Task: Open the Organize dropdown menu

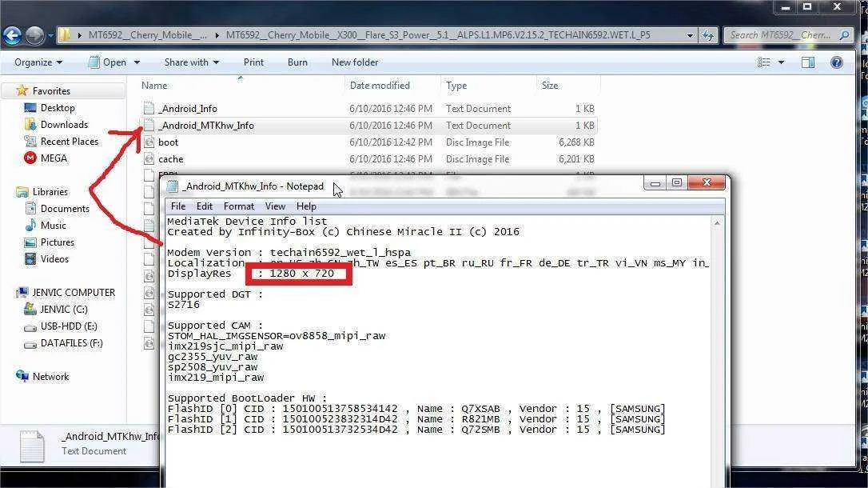Action: pyautogui.click(x=38, y=62)
